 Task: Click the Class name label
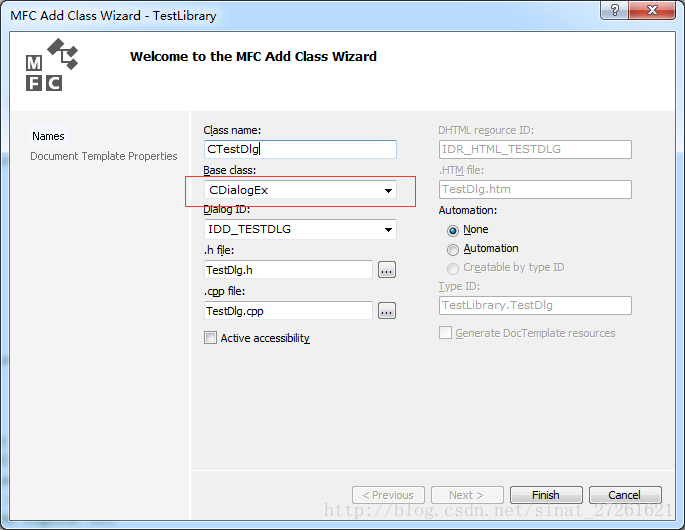(x=232, y=130)
